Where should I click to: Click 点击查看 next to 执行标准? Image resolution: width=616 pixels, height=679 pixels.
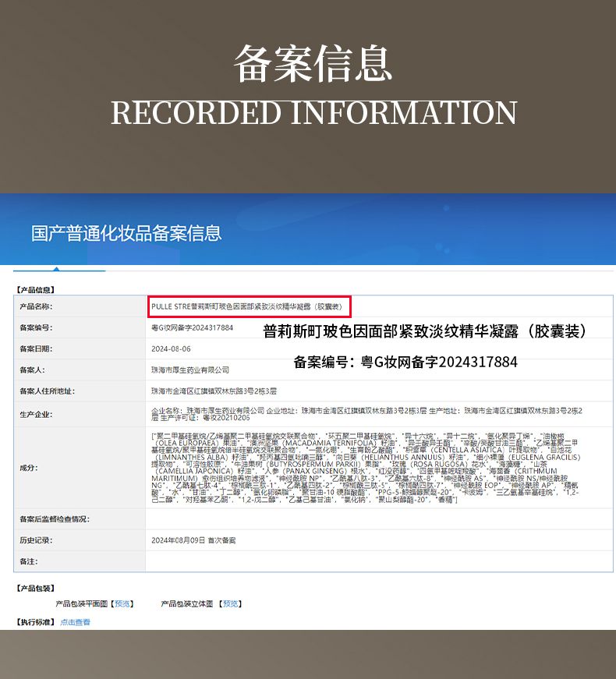pos(76,622)
